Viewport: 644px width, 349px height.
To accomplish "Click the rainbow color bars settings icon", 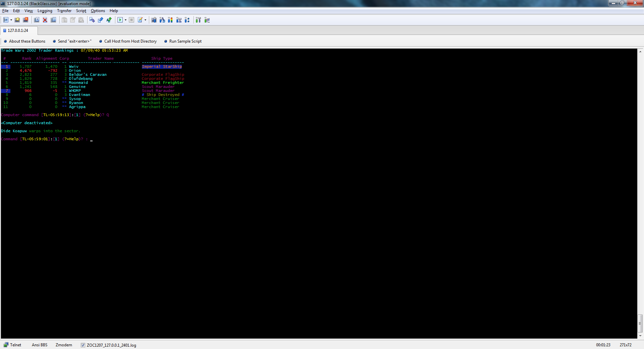I will point(170,20).
